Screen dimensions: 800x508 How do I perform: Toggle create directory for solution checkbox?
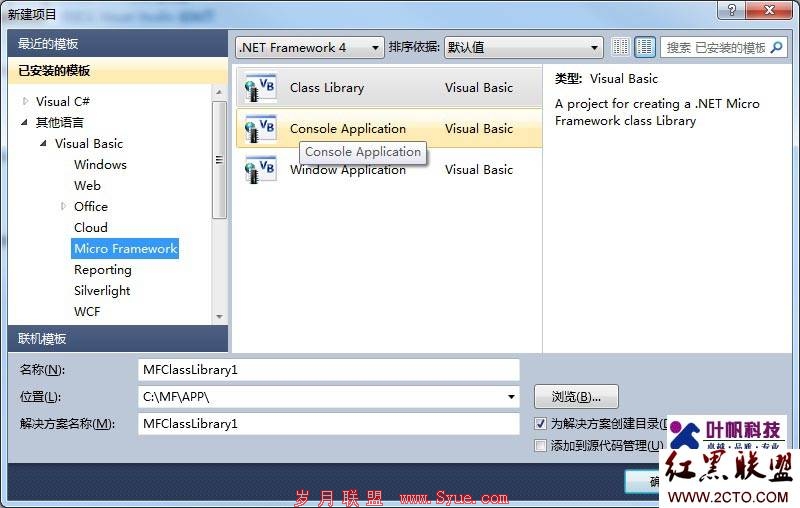[540, 423]
